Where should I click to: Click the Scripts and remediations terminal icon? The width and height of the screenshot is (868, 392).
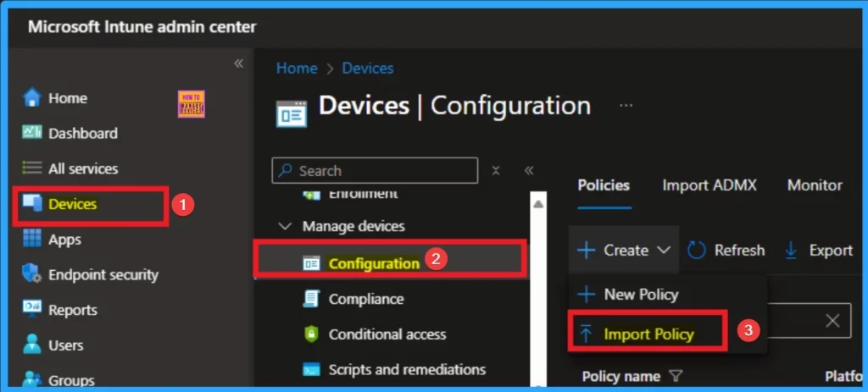coord(312,369)
